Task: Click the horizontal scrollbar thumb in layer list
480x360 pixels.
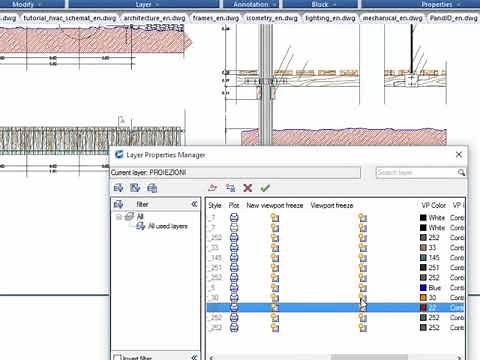Action: click(x=369, y=357)
